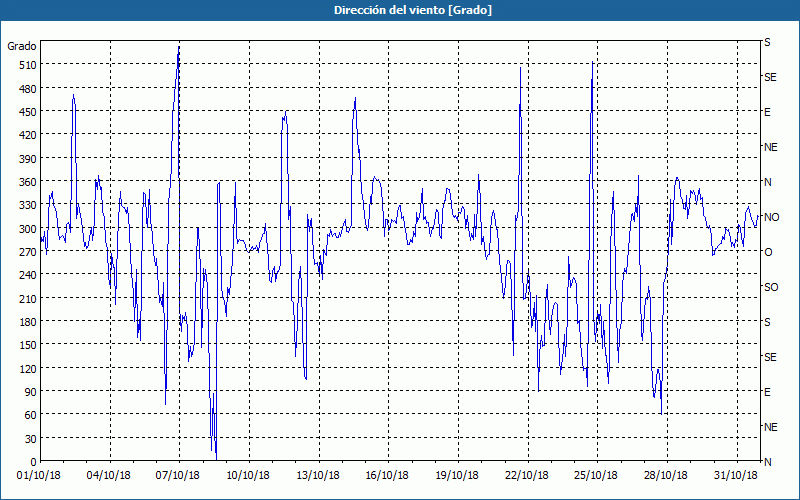
Task: Click the SE compass label aligned with 480
Action: 770,77
